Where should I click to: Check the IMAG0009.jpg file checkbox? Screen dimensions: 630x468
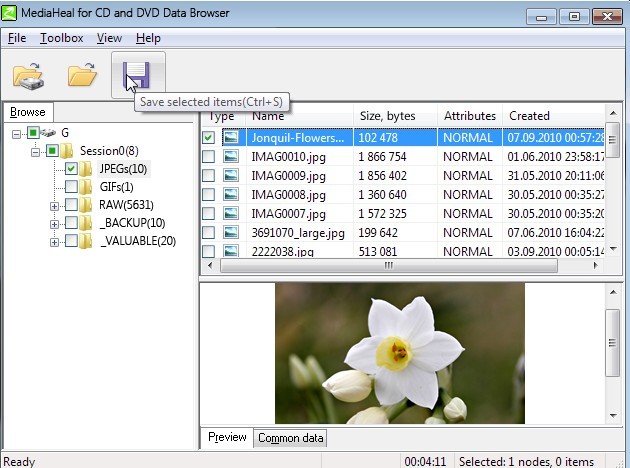tap(208, 175)
